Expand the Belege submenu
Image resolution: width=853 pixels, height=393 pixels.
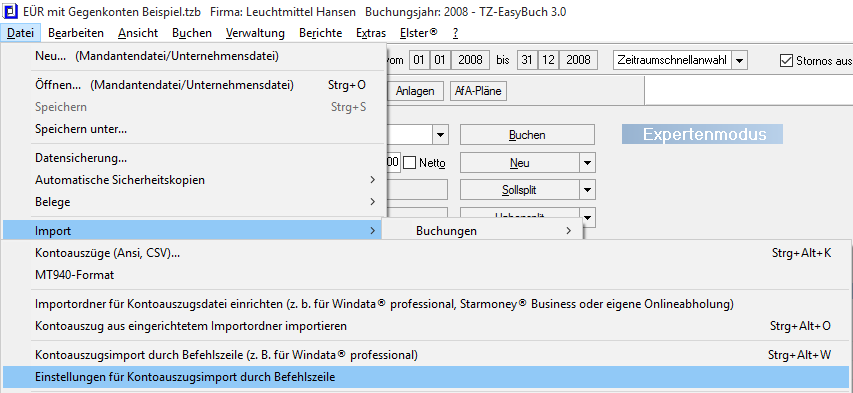[x=194, y=202]
